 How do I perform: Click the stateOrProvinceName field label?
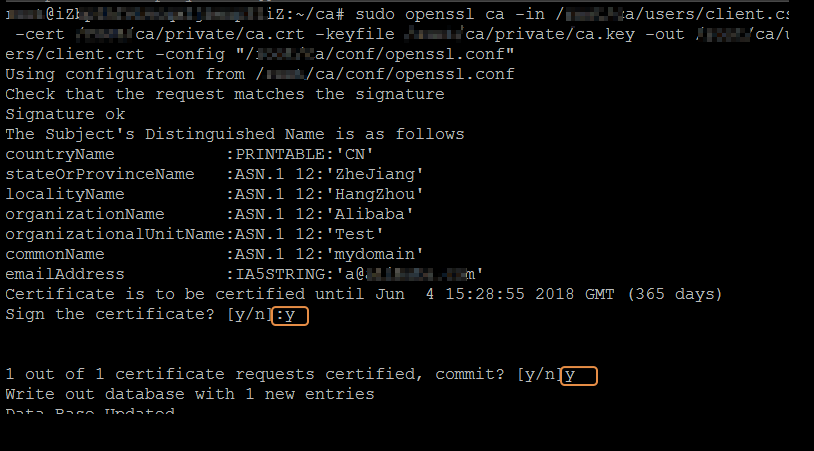100,175
